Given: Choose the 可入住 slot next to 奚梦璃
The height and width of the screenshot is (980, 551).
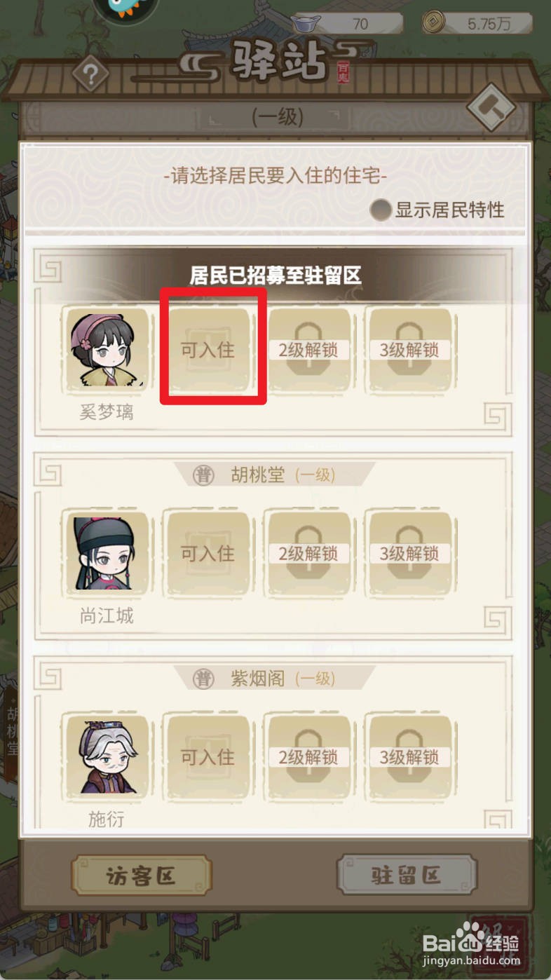Looking at the screenshot, I should 208,350.
